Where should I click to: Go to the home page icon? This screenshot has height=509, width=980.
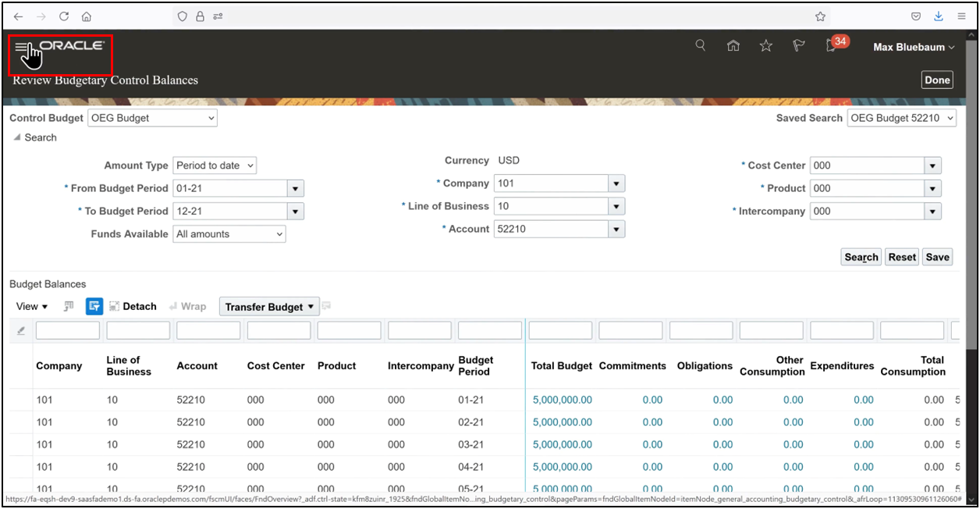click(x=733, y=45)
